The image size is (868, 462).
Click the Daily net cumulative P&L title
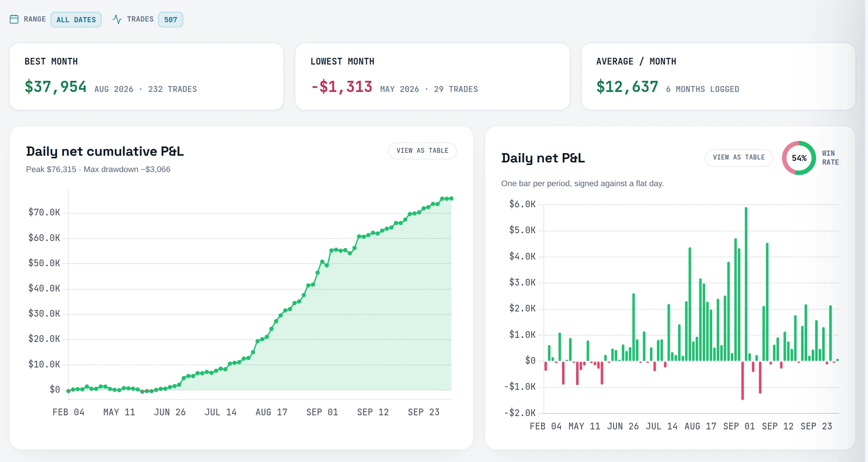pyautogui.click(x=105, y=151)
